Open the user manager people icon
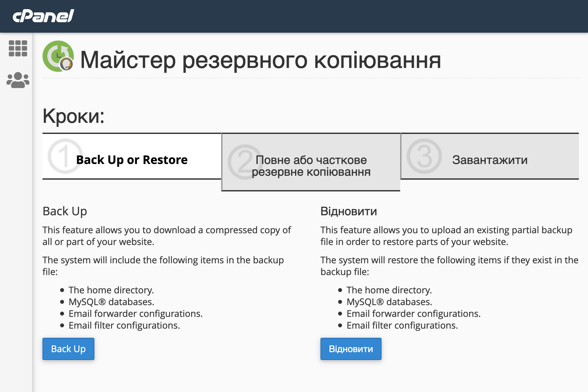Image resolution: width=588 pixels, height=392 pixels. pyautogui.click(x=18, y=80)
